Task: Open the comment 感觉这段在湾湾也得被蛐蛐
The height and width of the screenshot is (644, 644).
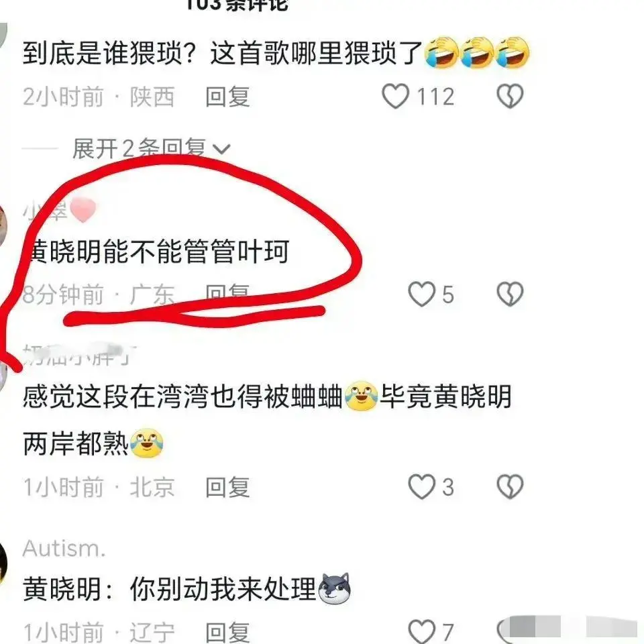Action: tap(182, 396)
